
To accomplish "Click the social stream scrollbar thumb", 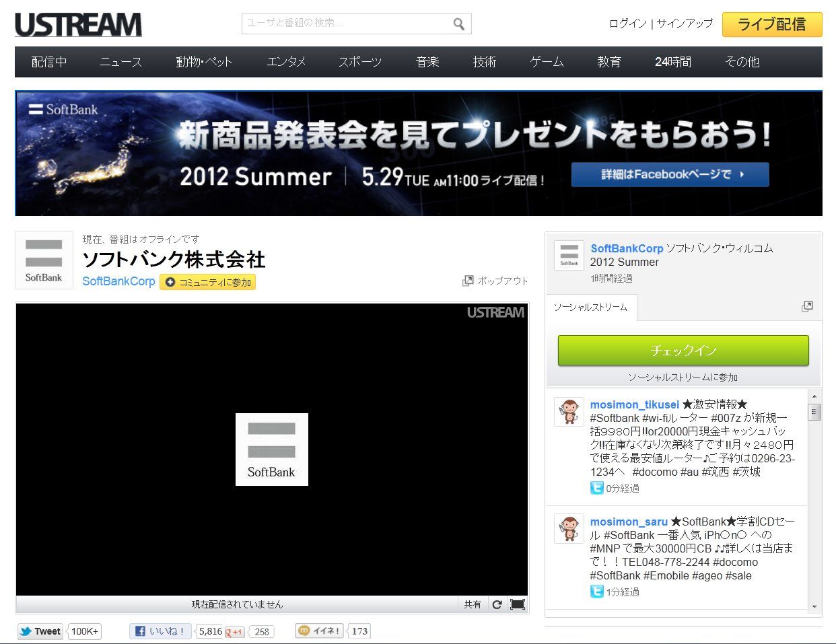I will (814, 413).
